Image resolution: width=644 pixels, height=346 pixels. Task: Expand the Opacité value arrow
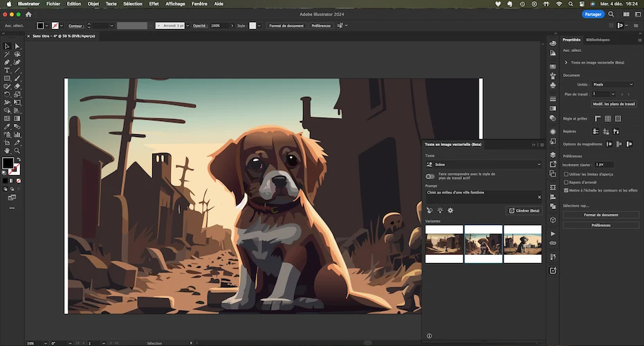232,26
